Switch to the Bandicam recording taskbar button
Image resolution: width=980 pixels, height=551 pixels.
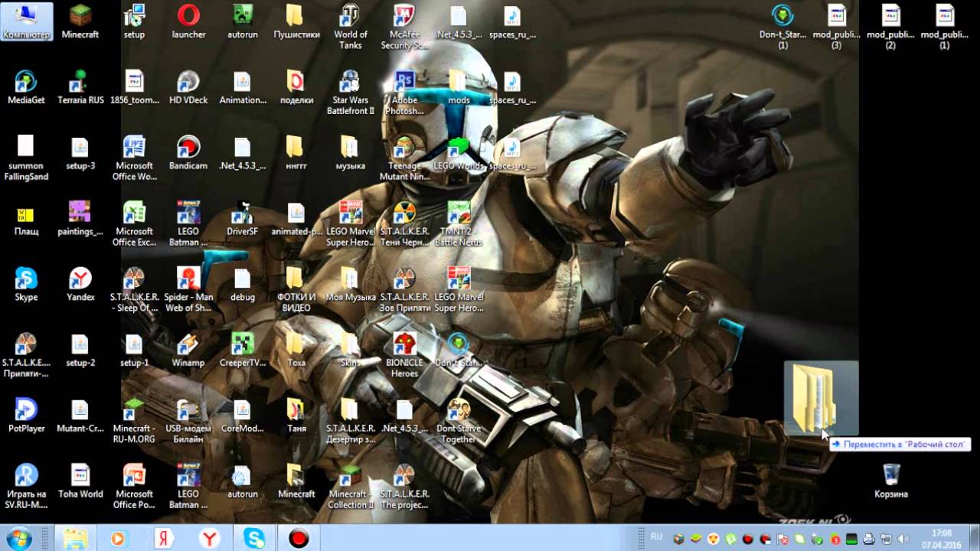[x=299, y=539]
